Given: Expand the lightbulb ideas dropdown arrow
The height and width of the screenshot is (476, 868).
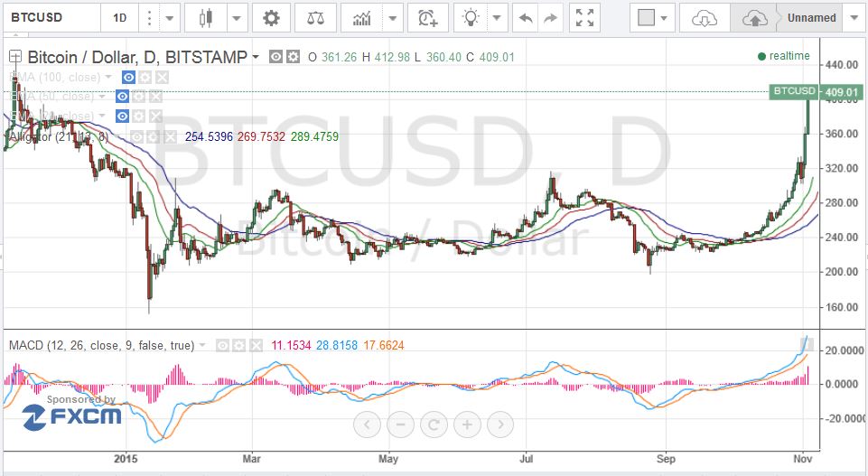Looking at the screenshot, I should pos(497,18).
